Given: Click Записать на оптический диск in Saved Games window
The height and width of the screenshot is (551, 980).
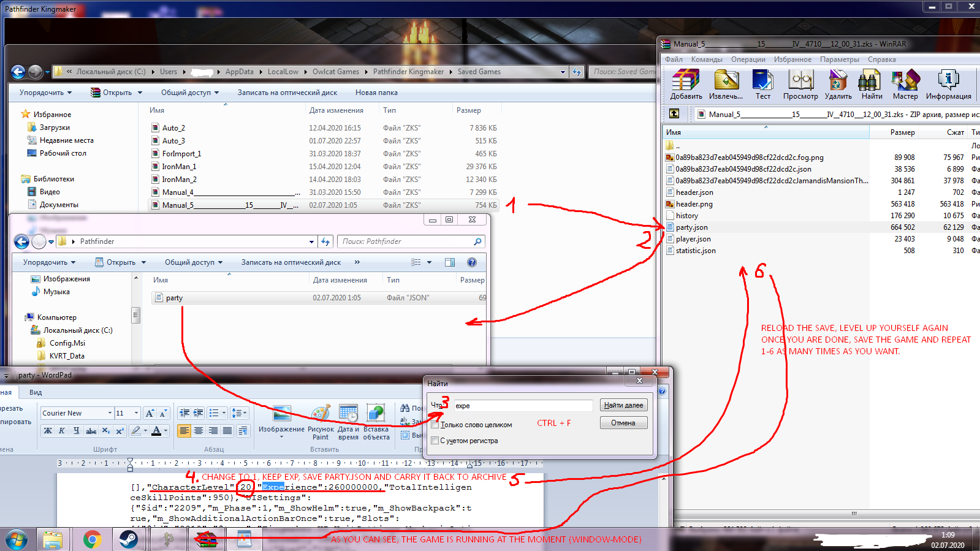Looking at the screenshot, I should pos(287,93).
